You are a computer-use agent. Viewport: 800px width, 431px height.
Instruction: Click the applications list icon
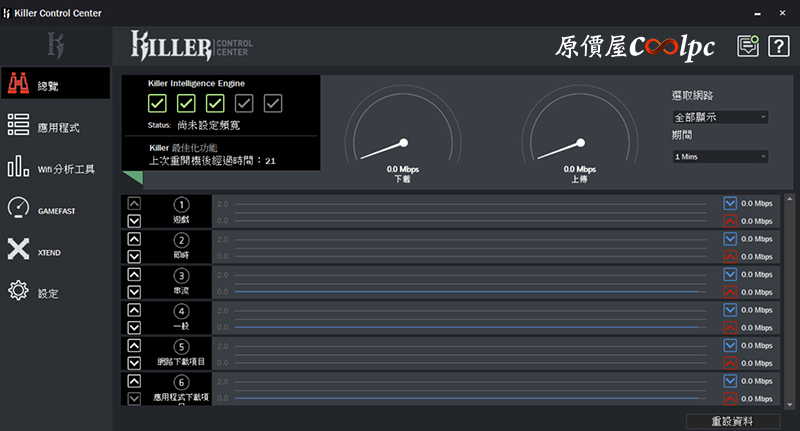click(x=18, y=124)
